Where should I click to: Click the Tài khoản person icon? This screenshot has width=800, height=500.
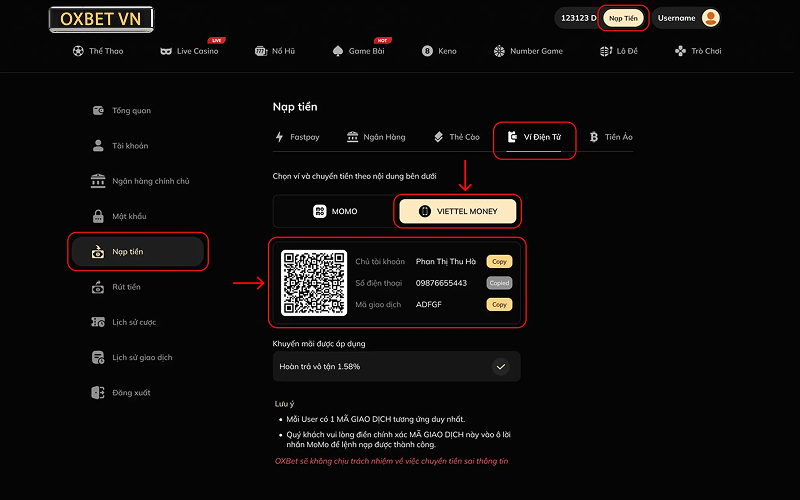click(98, 146)
